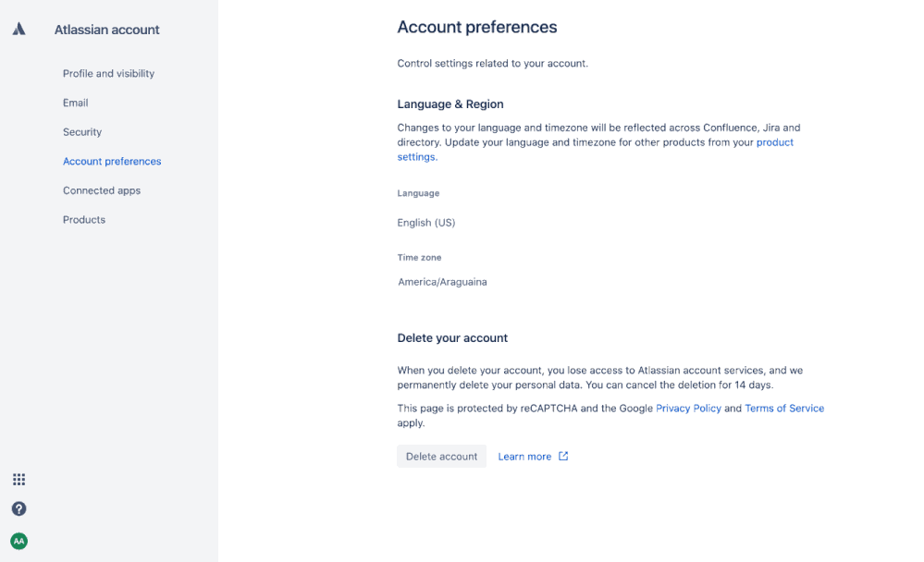924x562 pixels.
Task: Go to the Products section
Action: coord(84,220)
